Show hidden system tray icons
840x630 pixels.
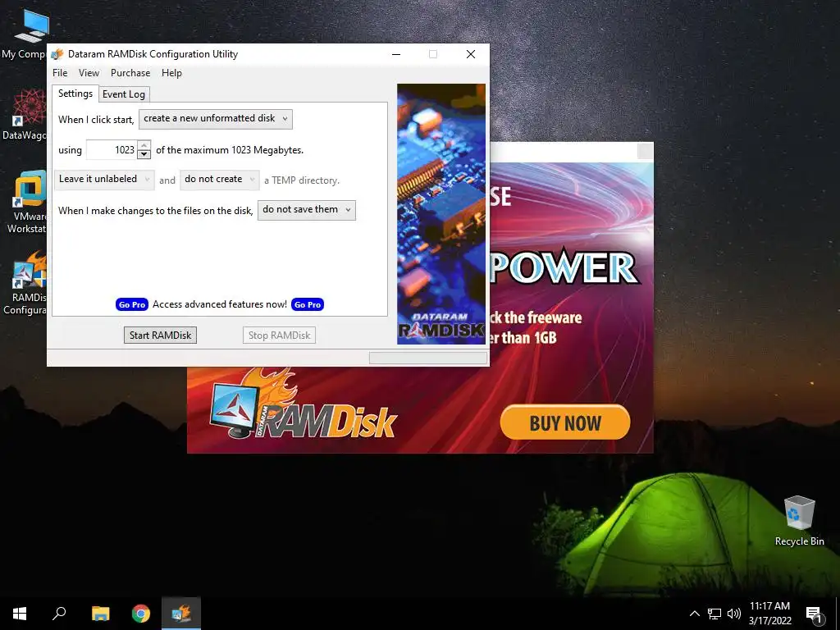(x=694, y=614)
